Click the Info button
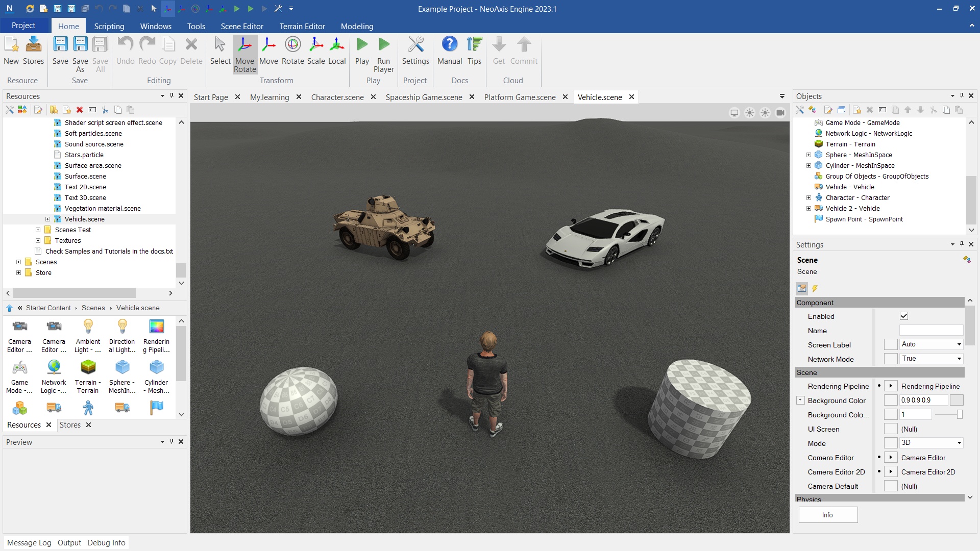 coord(827,515)
